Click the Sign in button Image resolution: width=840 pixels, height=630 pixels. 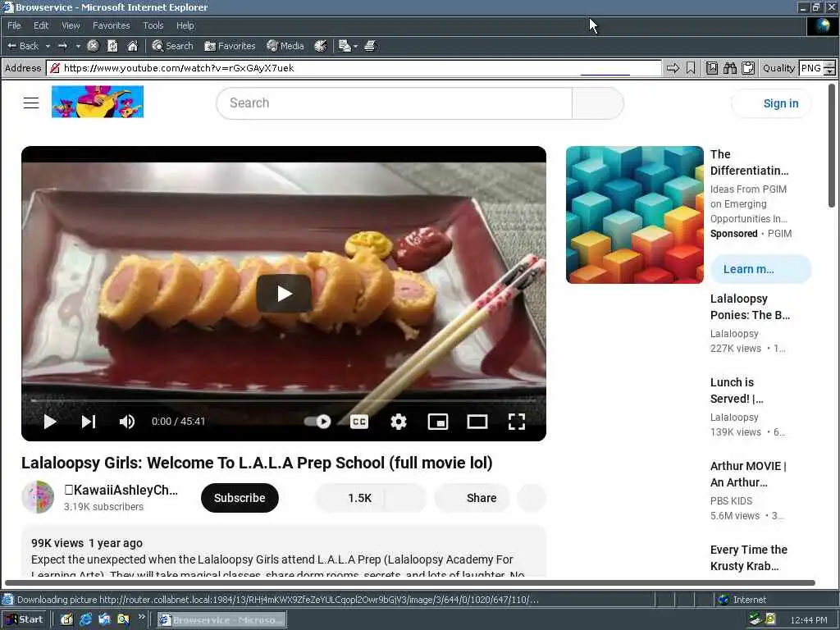pyautogui.click(x=771, y=103)
